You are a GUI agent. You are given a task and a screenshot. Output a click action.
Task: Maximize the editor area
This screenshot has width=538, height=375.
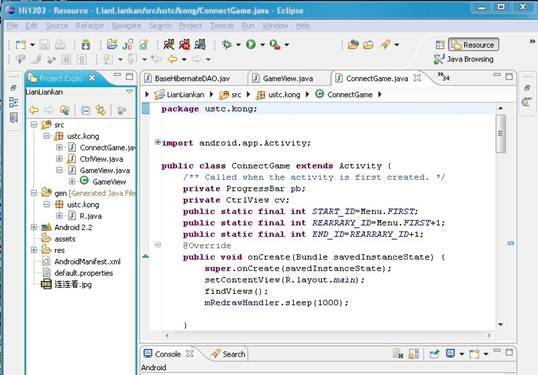point(509,76)
